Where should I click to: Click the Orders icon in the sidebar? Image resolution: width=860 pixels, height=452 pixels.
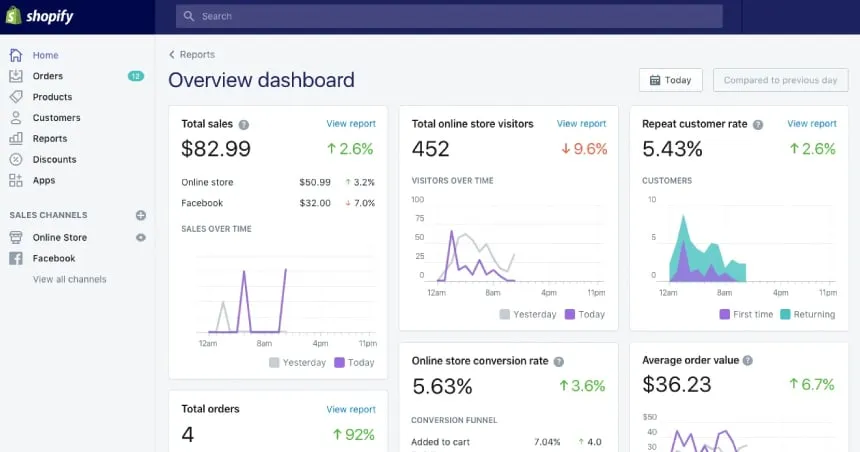point(16,76)
